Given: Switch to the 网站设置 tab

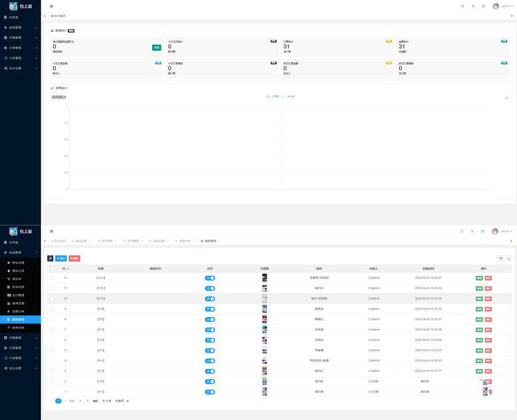Looking at the screenshot, I should pos(81,241).
